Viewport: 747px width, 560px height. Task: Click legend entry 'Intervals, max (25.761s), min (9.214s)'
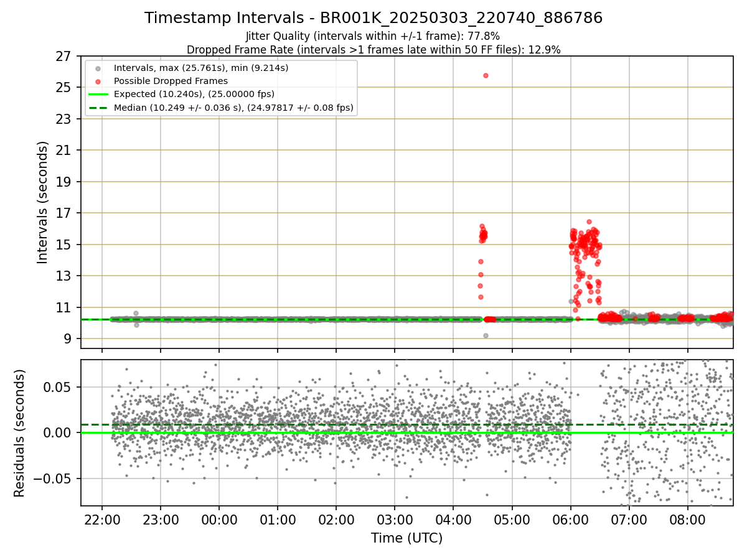coord(201,68)
